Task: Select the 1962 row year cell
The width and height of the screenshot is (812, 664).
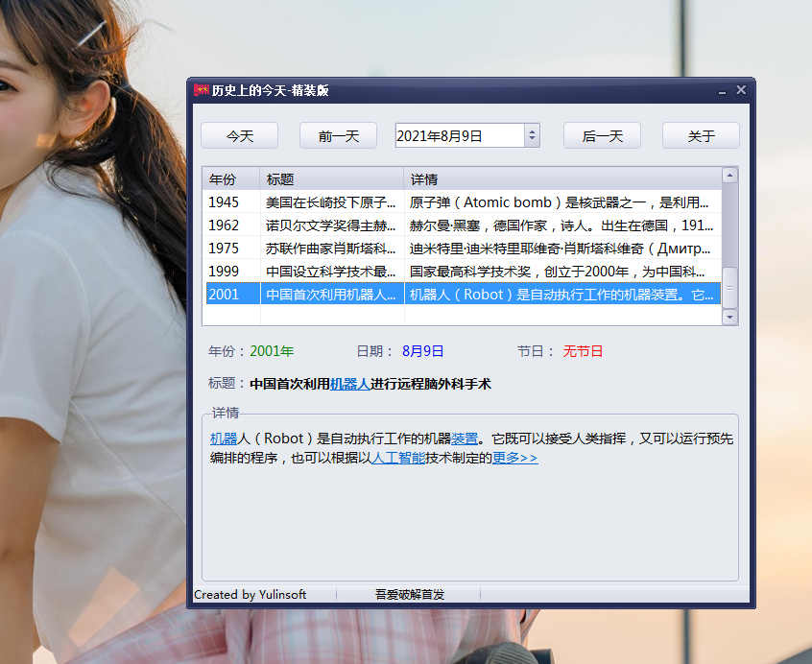Action: [224, 225]
